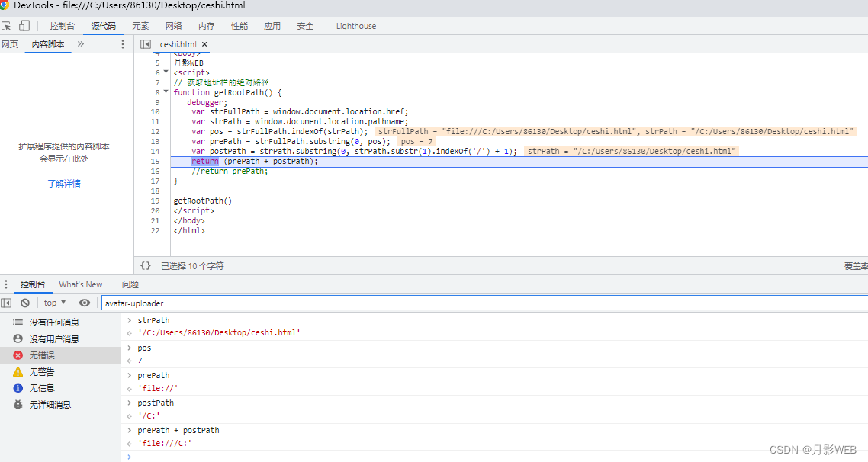Clear the console with the ban icon
Screen dimensions: 868x462
[25, 303]
